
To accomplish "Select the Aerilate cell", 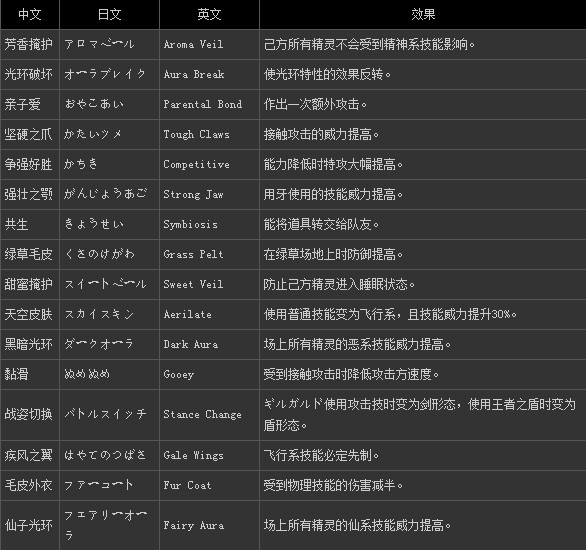I will coord(209,314).
